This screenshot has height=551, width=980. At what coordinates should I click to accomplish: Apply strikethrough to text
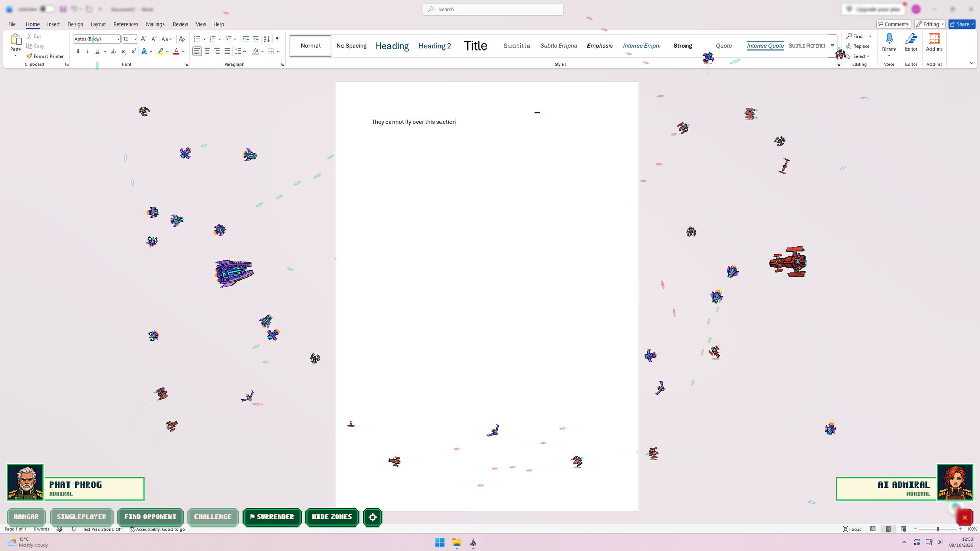point(113,51)
